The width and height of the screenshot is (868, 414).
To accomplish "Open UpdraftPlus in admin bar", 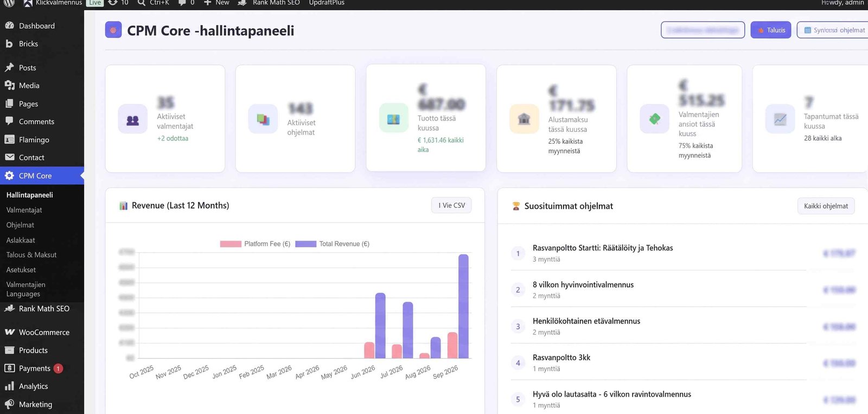I will (327, 3).
